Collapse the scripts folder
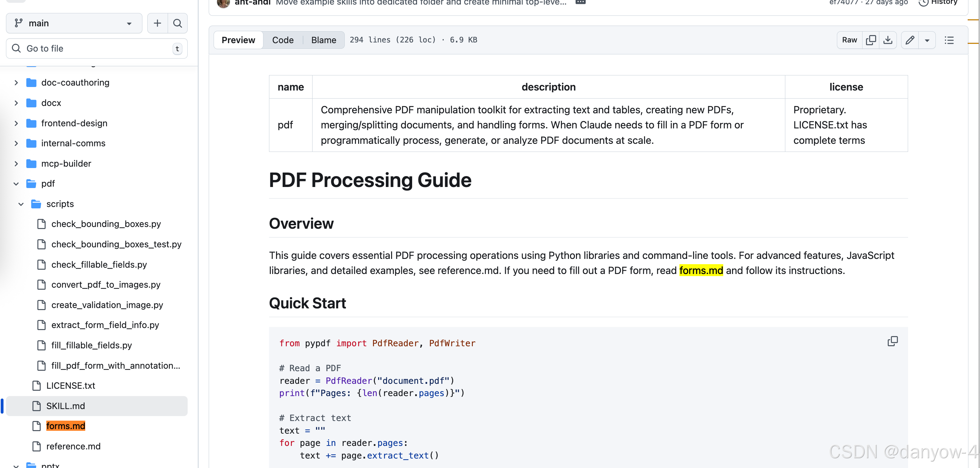Image resolution: width=980 pixels, height=468 pixels. click(x=21, y=204)
